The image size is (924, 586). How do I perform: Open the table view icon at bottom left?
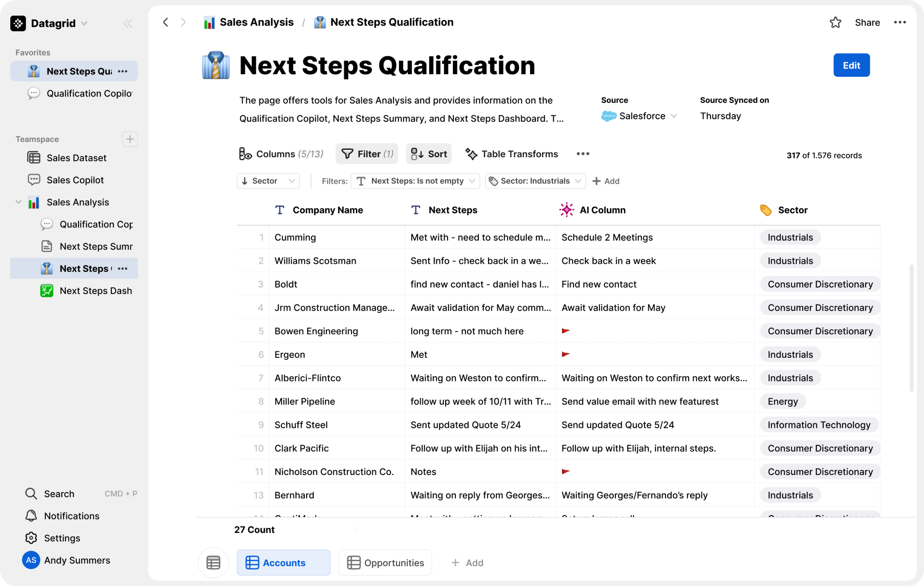click(213, 562)
